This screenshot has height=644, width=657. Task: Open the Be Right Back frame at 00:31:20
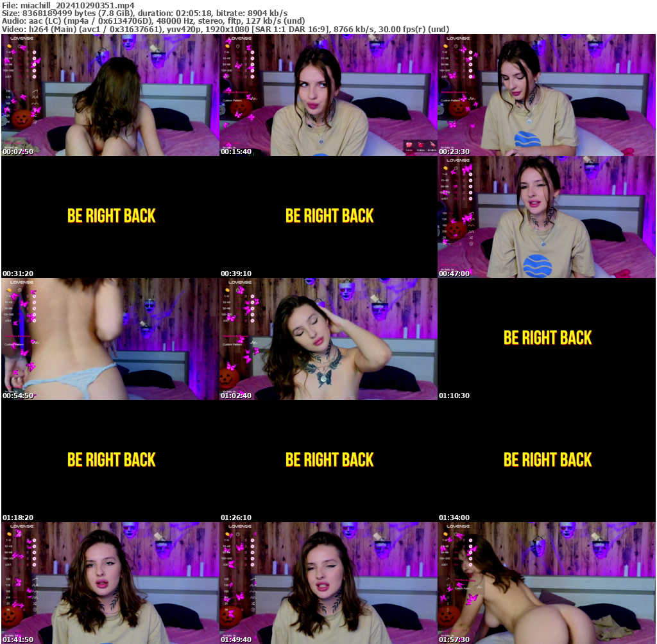110,217
